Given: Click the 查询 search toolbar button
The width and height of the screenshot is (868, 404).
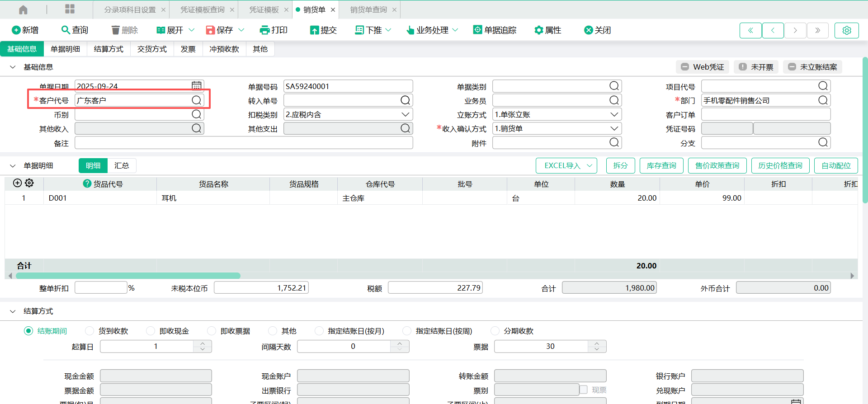Looking at the screenshot, I should [75, 30].
